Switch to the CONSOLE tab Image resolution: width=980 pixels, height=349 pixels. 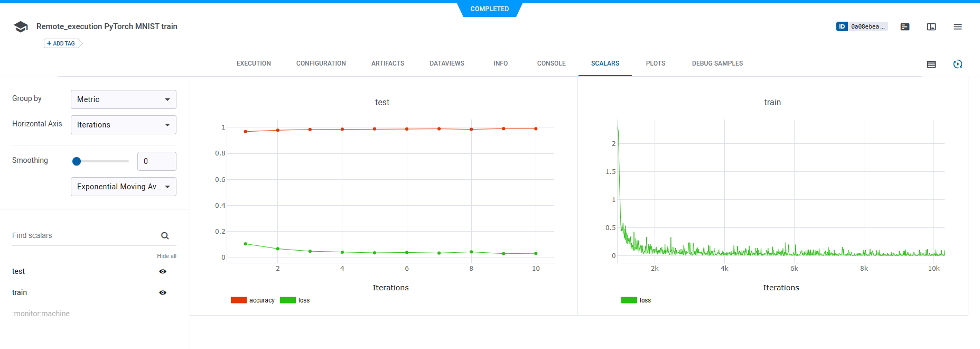click(551, 63)
